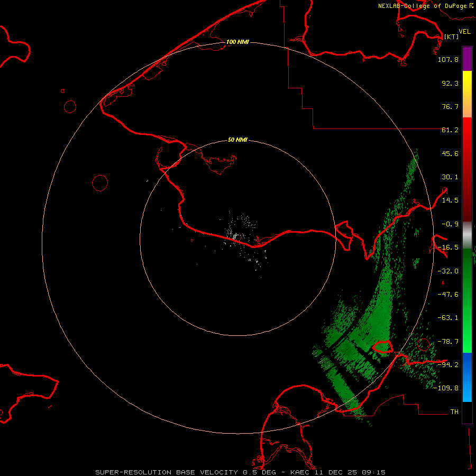Click the -109.8 velocity scale value
The image size is (476, 476).
click(x=446, y=388)
